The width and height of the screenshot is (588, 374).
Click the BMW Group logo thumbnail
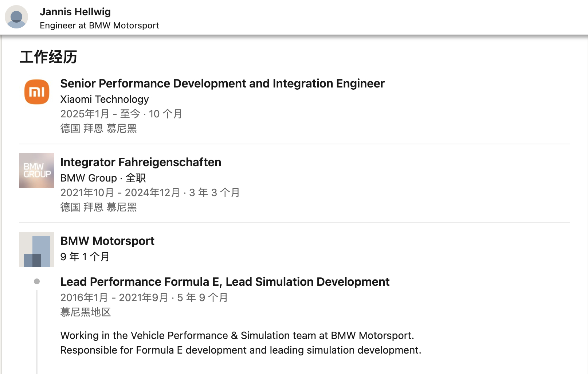click(x=37, y=171)
